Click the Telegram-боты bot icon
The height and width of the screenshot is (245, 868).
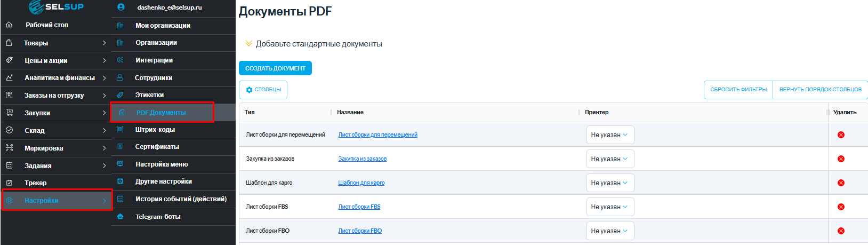click(x=120, y=217)
